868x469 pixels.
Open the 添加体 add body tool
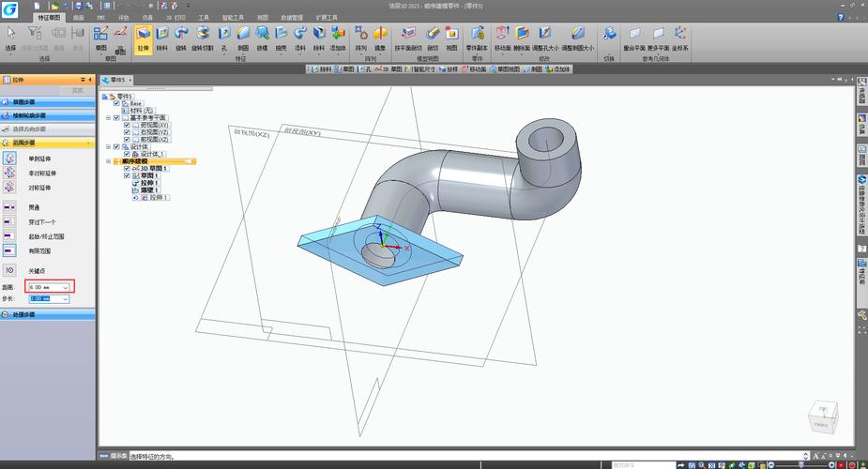pyautogui.click(x=338, y=38)
